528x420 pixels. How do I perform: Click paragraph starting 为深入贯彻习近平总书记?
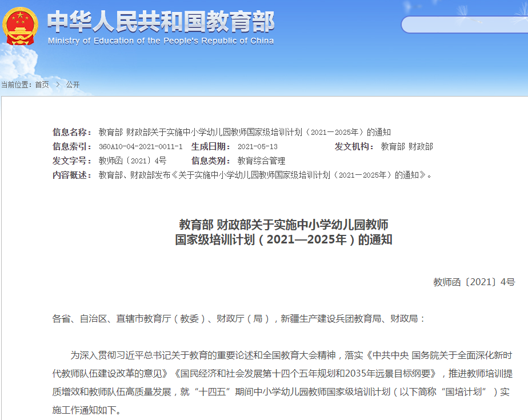tap(282, 383)
